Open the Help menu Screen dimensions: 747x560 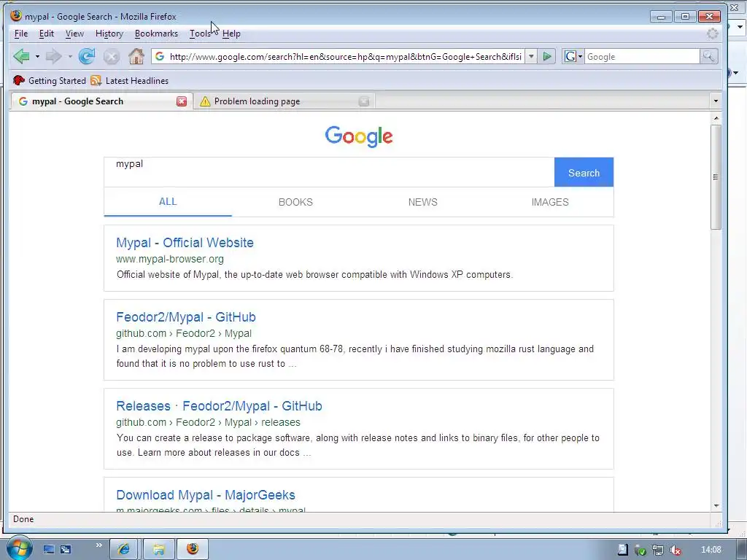pyautogui.click(x=231, y=34)
